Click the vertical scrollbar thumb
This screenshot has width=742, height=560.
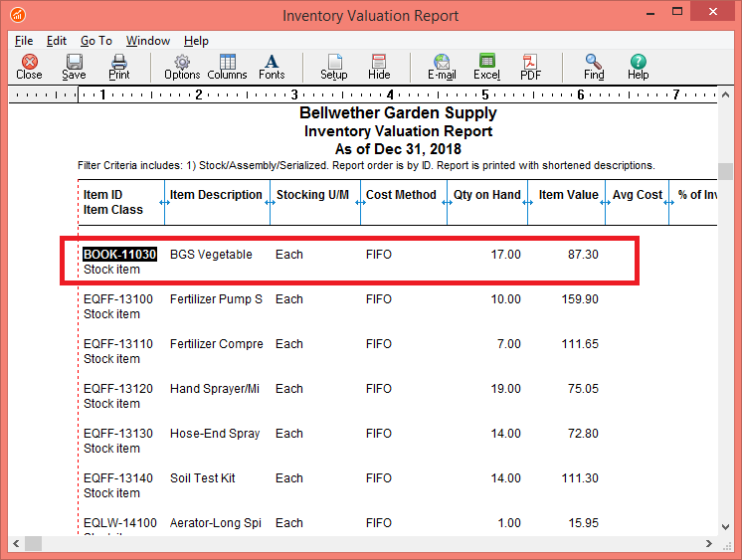[x=725, y=171]
